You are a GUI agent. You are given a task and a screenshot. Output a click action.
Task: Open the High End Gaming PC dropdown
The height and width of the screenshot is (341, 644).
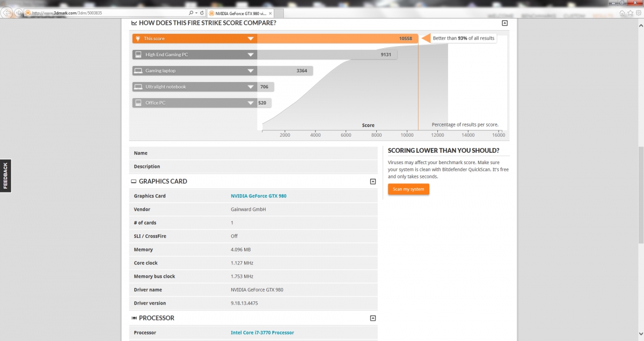point(251,55)
